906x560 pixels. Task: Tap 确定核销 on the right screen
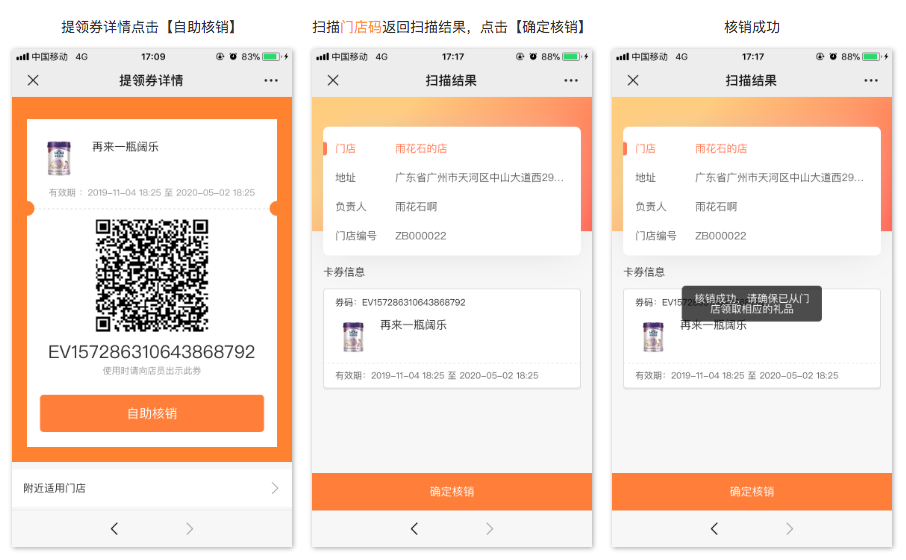[x=752, y=491]
